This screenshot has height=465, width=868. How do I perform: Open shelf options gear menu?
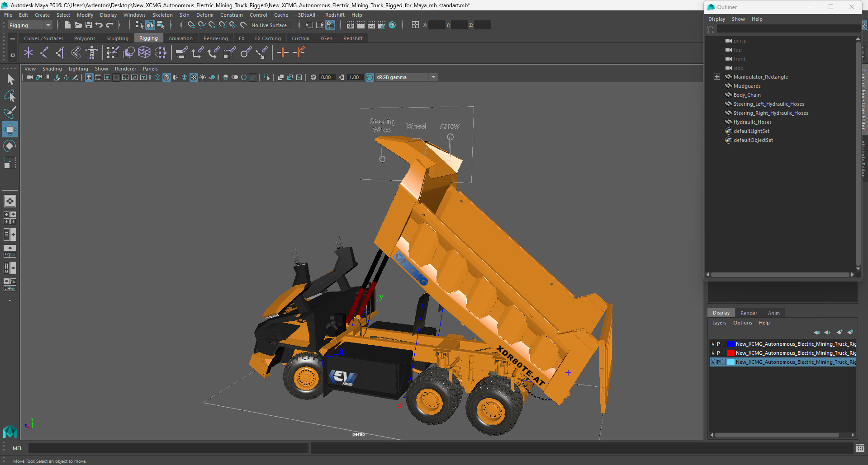[x=13, y=55]
